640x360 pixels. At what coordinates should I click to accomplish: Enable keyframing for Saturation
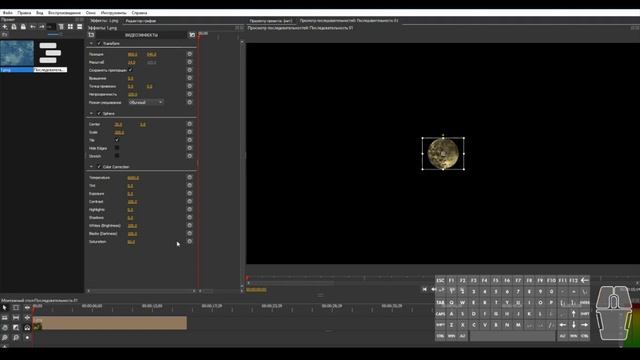[189, 242]
